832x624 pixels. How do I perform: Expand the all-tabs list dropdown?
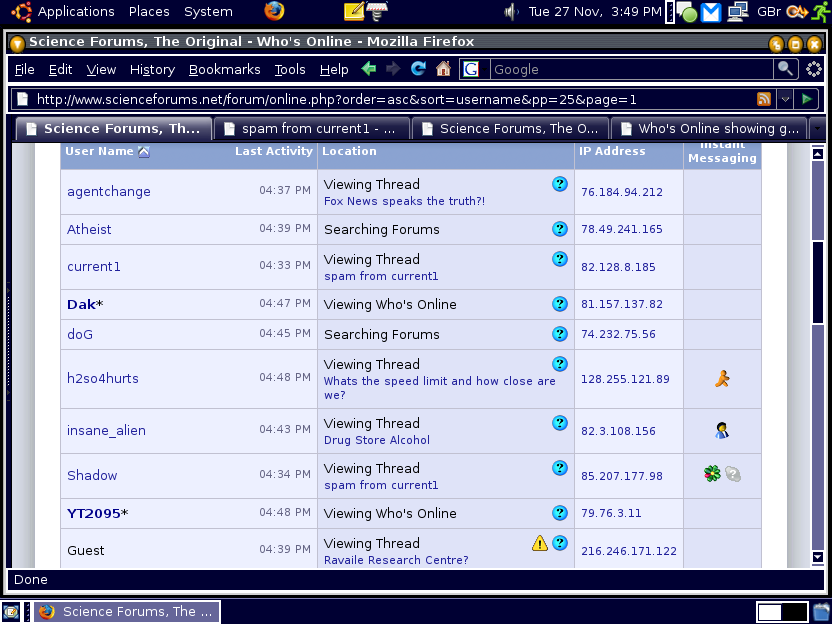816,129
